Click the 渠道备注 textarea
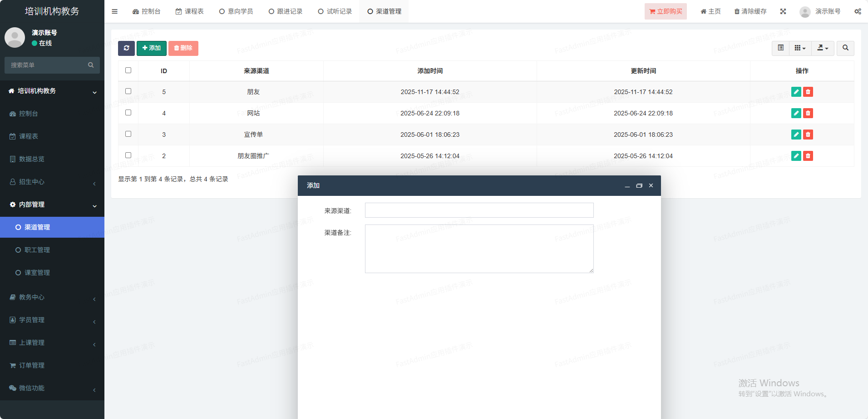 pyautogui.click(x=479, y=249)
